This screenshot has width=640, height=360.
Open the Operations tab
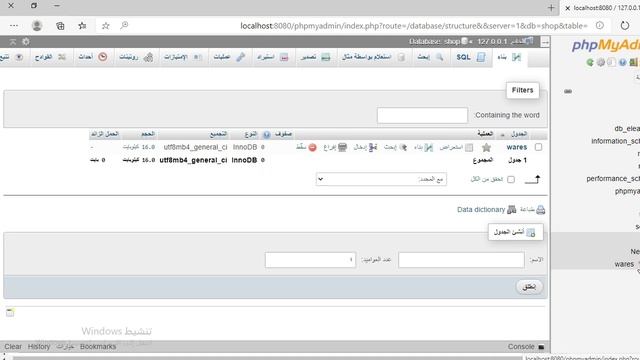tap(229, 57)
